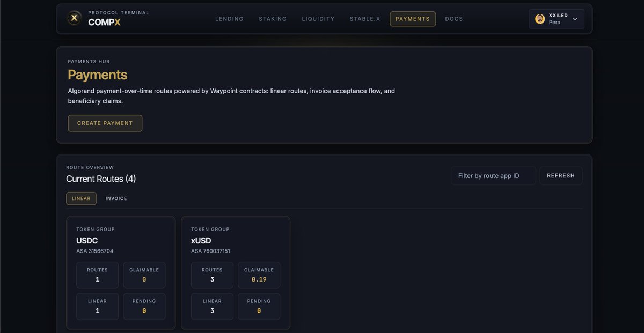The image size is (644, 333).
Task: Click the xUSD Claimable 0.19 value
Action: click(x=259, y=279)
